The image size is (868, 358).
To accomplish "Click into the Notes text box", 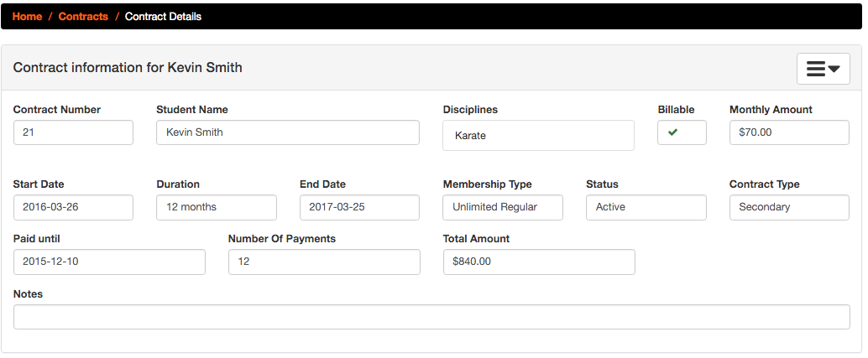I will click(431, 317).
